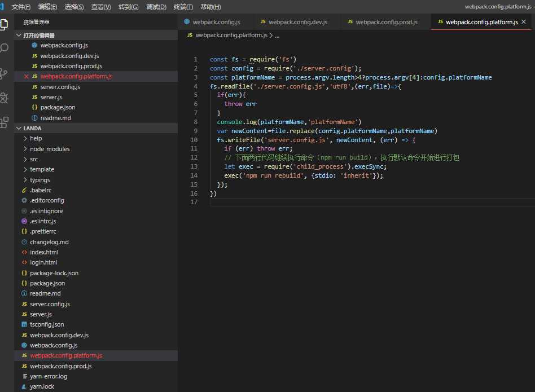
Task: Expand the template folder
Action: pyautogui.click(x=42, y=169)
